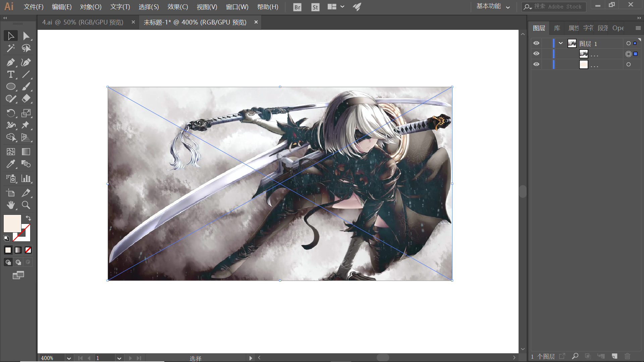Click the change screen mode icon
644x362 pixels.
(x=18, y=275)
